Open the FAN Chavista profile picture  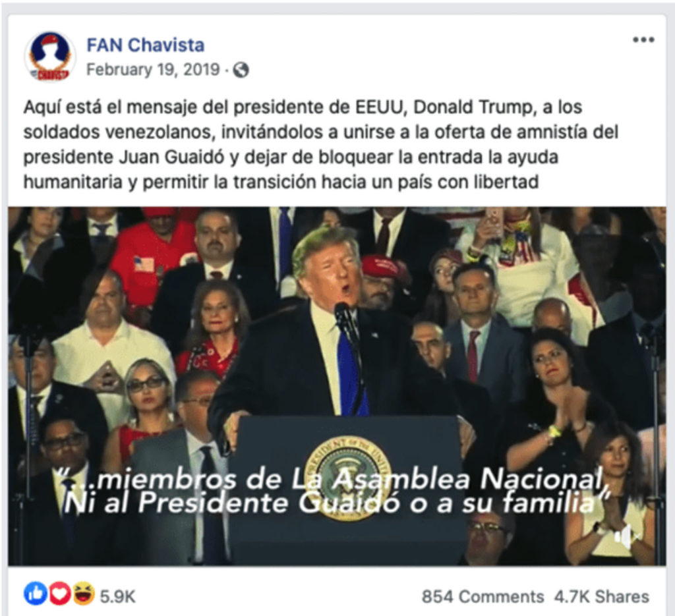coord(50,57)
